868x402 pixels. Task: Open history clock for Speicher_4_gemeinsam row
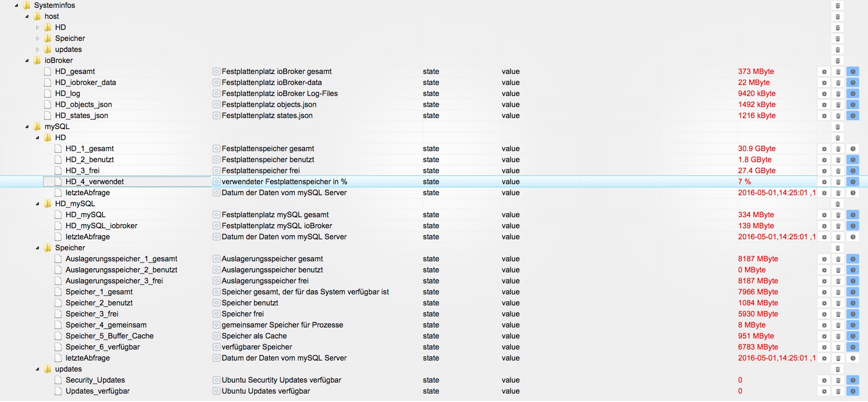pyautogui.click(x=853, y=325)
